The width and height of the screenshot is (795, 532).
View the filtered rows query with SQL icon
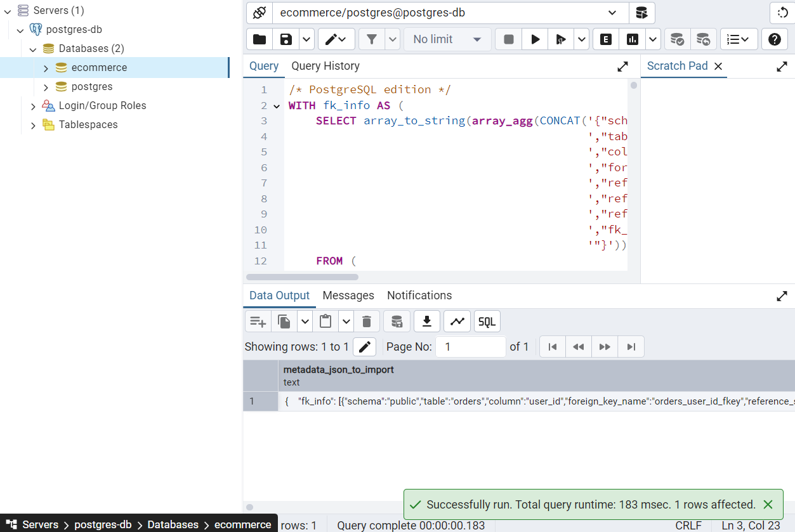coord(486,321)
